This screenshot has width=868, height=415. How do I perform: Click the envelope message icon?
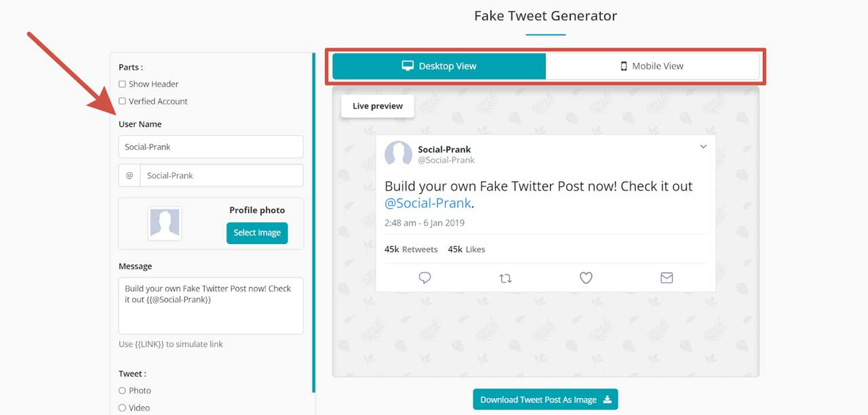[x=667, y=278]
